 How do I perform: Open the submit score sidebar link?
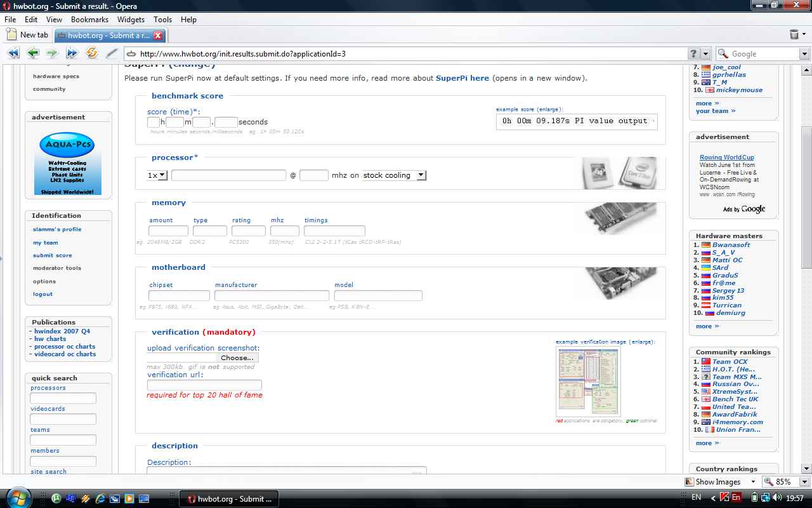click(52, 255)
